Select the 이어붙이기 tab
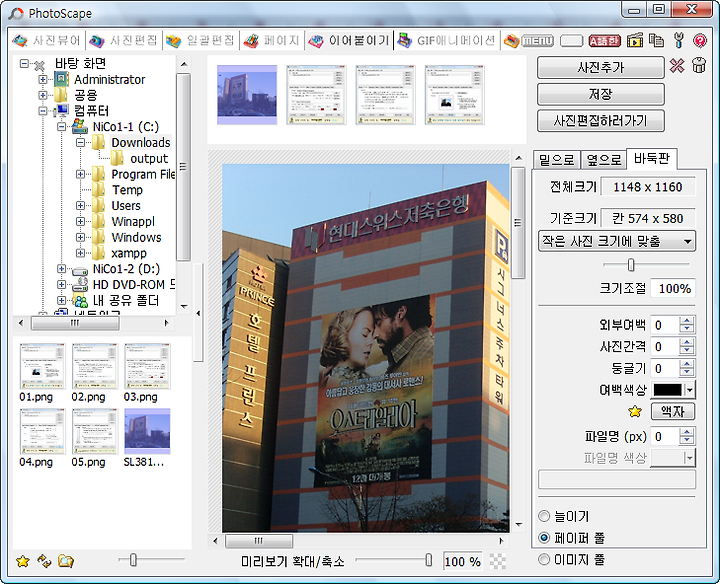Viewport: 720px width, 584px height. [x=349, y=41]
